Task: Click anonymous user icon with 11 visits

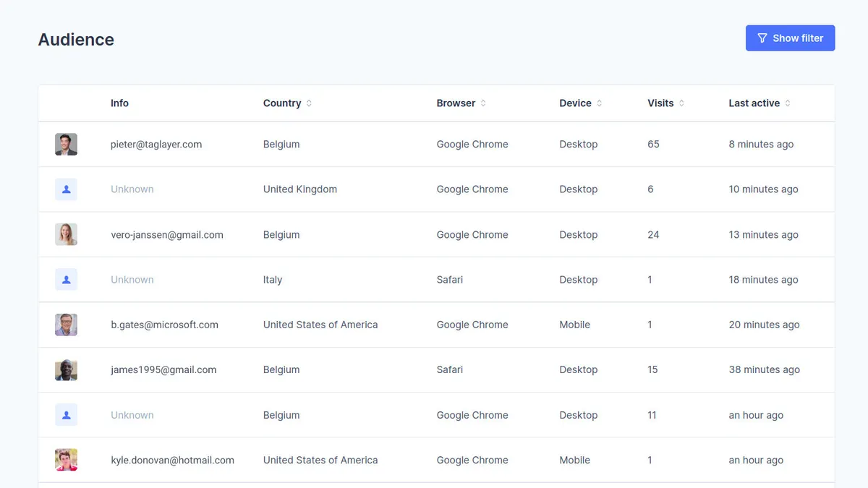Action: pos(66,415)
